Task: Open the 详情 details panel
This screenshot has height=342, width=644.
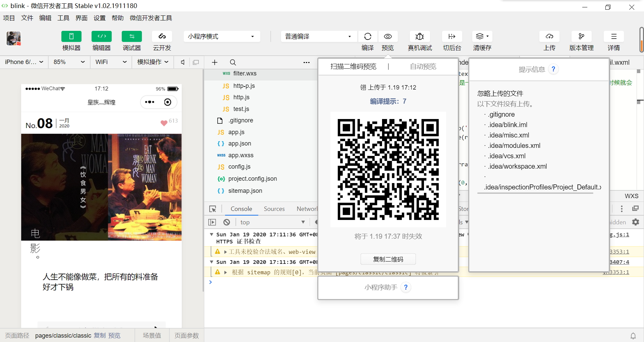Action: 614,36
